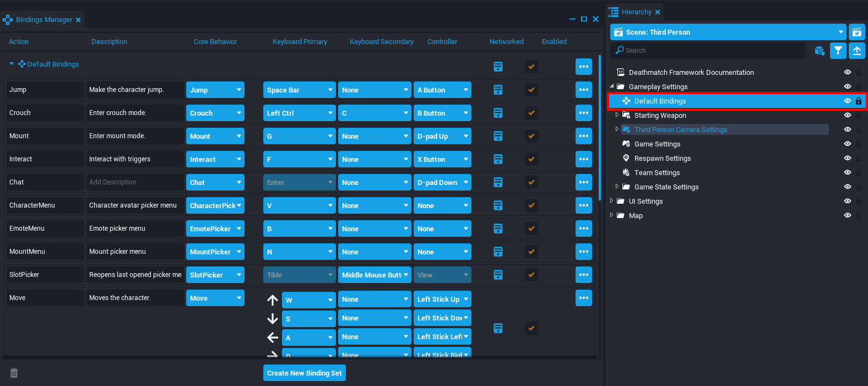The image size is (868, 386).
Task: Expand the UI Settings folder
Action: click(612, 201)
